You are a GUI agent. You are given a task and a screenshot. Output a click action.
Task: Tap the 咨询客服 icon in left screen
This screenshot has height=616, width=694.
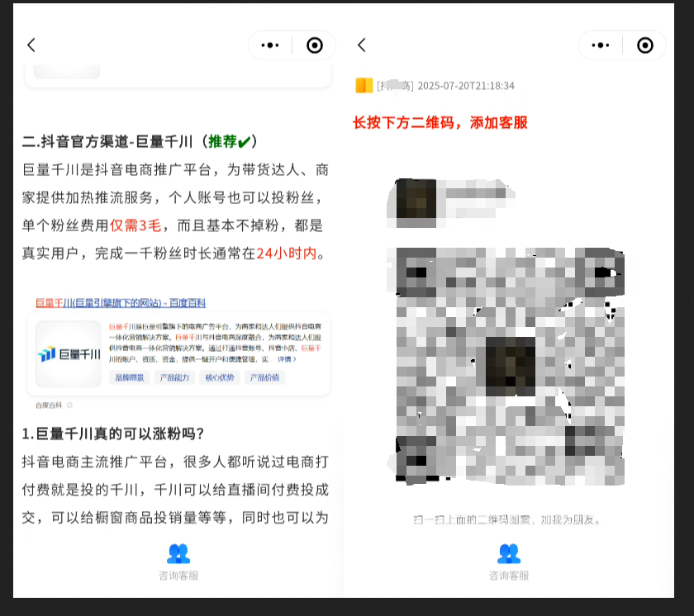click(x=178, y=553)
